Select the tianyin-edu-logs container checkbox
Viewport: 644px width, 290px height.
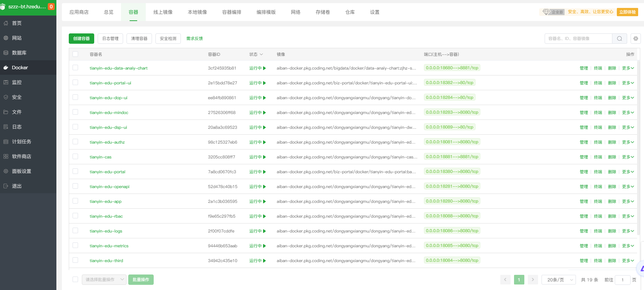75,231
